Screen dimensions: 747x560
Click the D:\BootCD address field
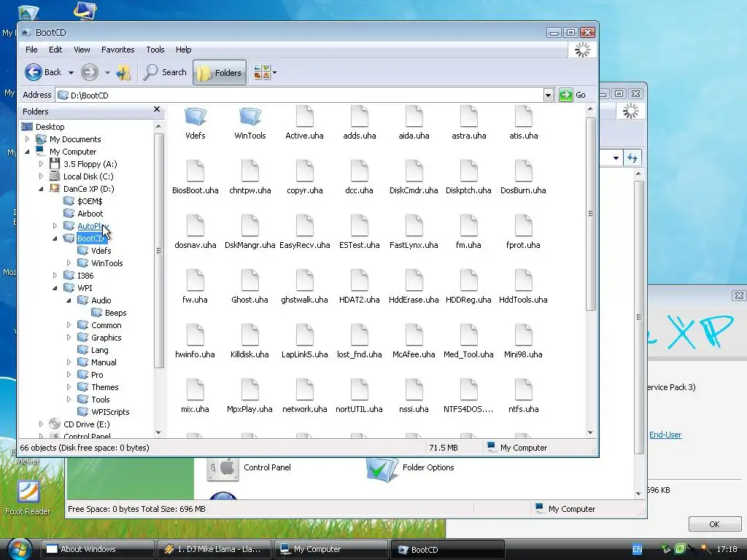[x=299, y=95]
